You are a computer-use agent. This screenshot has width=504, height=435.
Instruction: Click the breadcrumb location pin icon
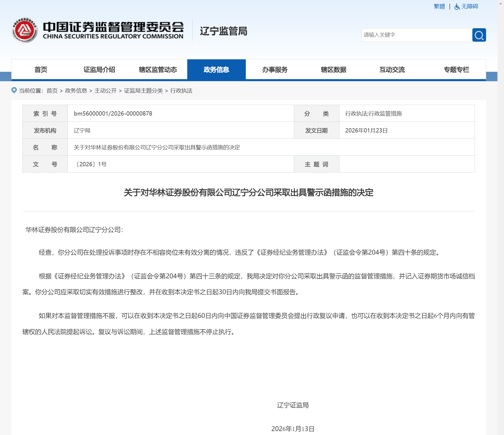pos(14,90)
